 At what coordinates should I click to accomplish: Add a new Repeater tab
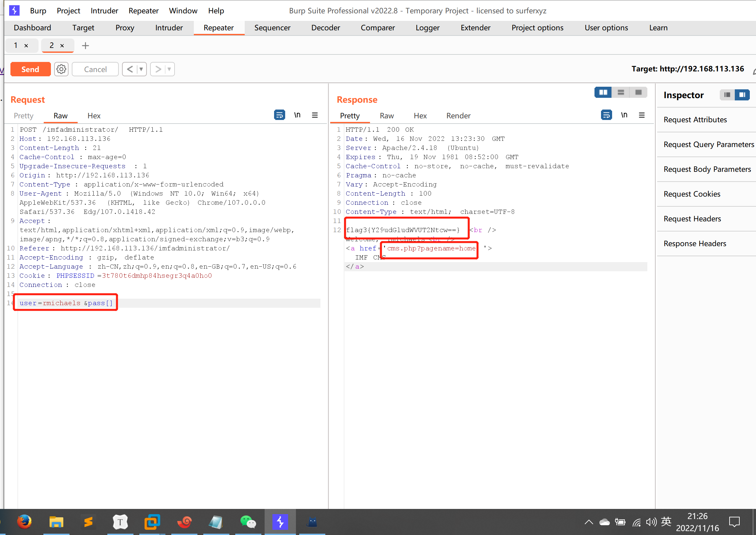[85, 45]
